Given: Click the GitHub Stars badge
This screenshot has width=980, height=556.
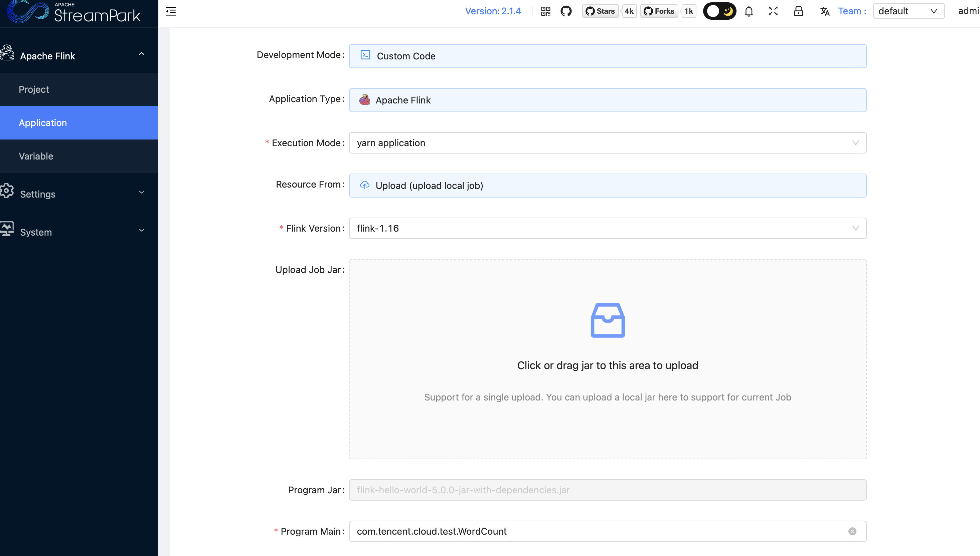Looking at the screenshot, I should [x=600, y=11].
